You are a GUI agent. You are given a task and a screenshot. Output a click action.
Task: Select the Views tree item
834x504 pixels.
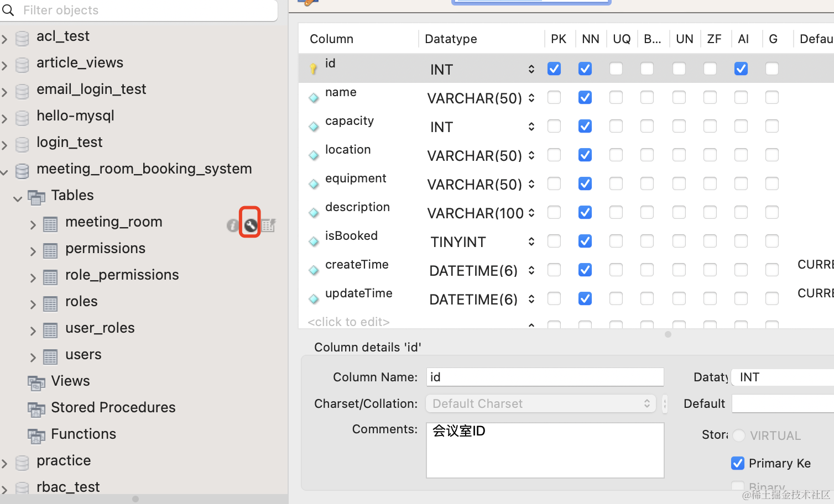(x=70, y=381)
